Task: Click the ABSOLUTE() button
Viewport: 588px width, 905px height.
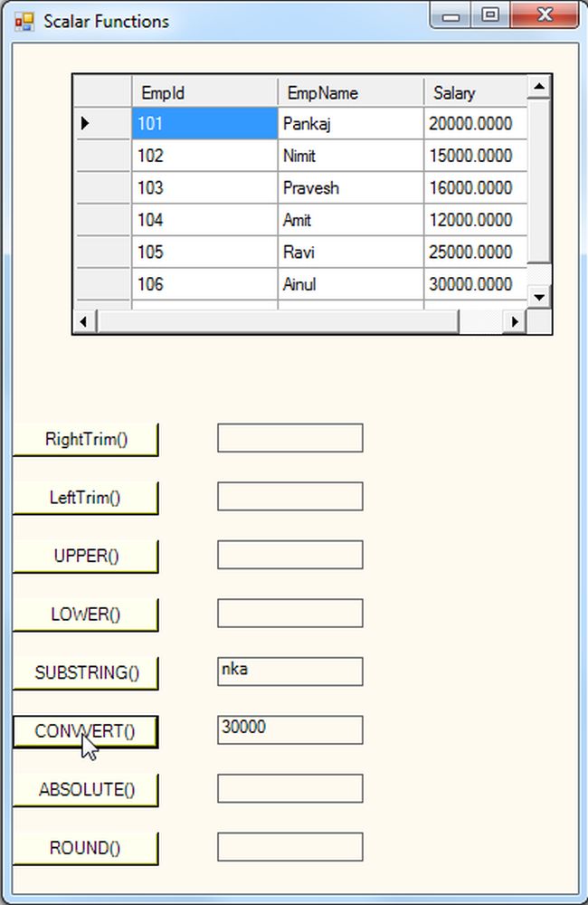Action: click(85, 789)
